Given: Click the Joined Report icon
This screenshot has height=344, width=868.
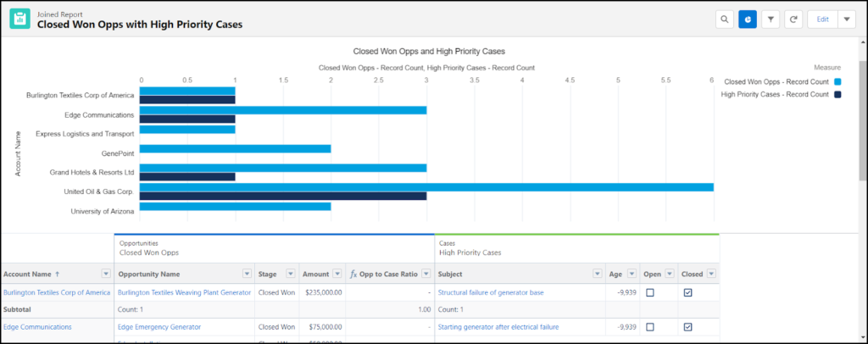Looking at the screenshot, I should (20, 19).
